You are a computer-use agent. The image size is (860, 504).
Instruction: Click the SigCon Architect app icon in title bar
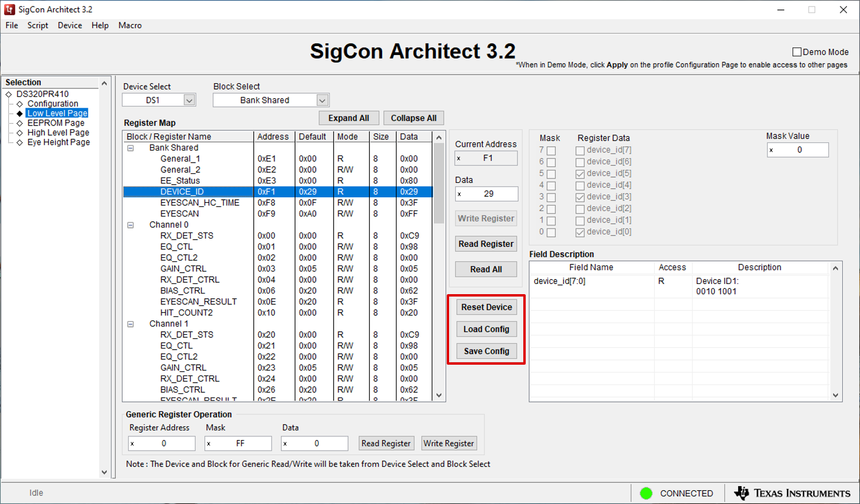(10, 10)
